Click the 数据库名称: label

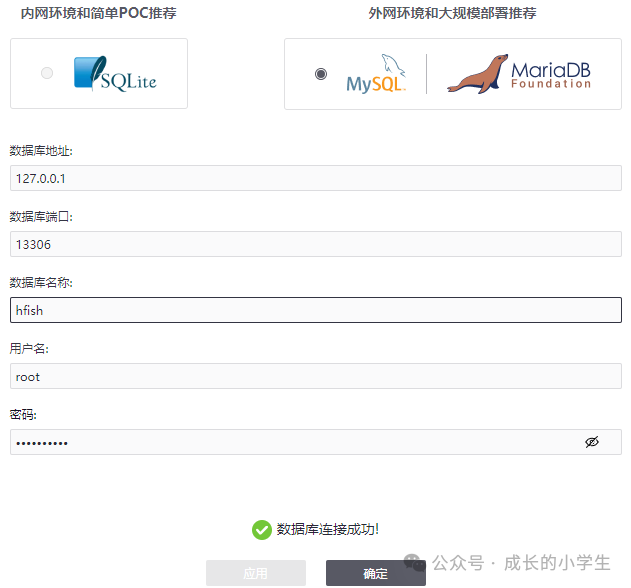41,283
